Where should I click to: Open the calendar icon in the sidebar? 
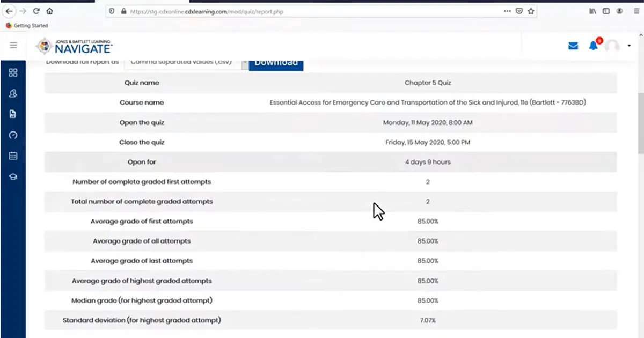(13, 156)
